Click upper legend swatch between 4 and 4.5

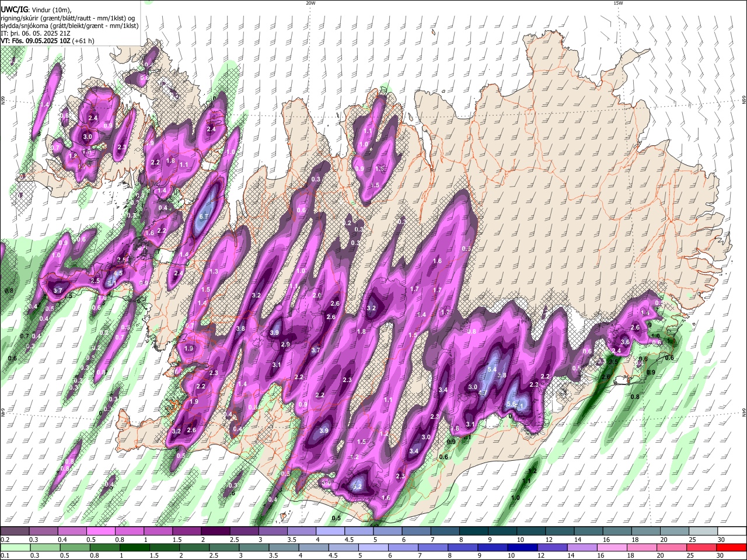click(329, 531)
